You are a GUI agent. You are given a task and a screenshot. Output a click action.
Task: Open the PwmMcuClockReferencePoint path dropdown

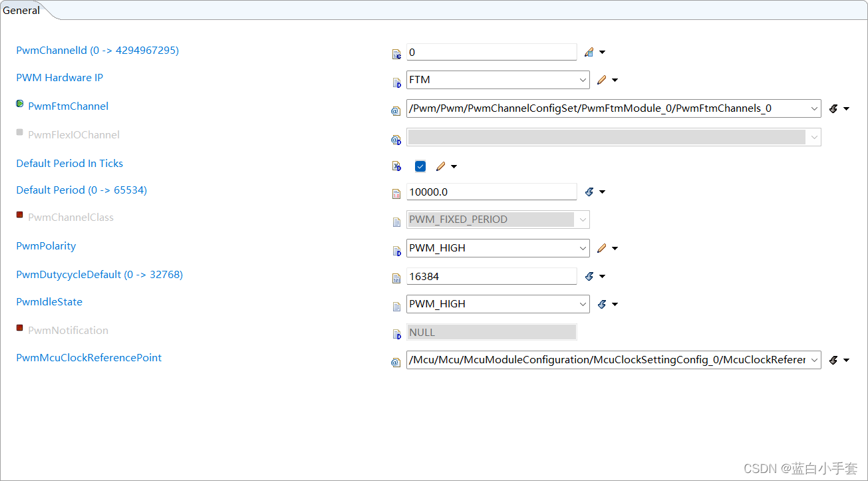(x=613, y=360)
